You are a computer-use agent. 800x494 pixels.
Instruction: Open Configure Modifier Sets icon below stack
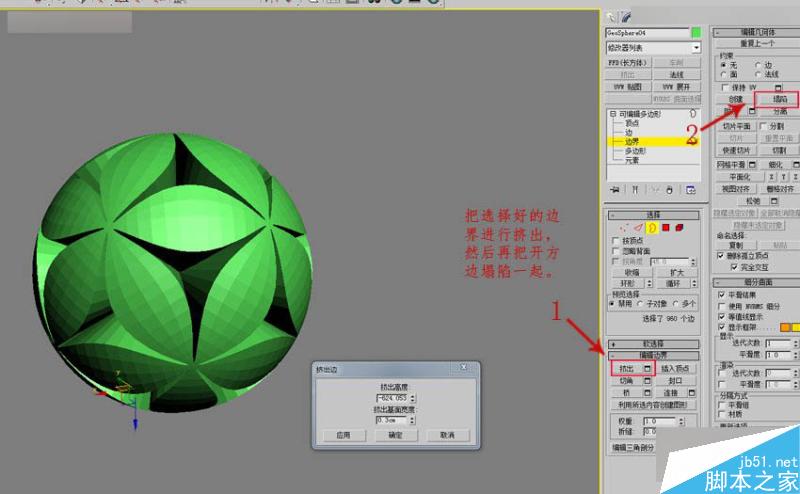pyautogui.click(x=691, y=190)
